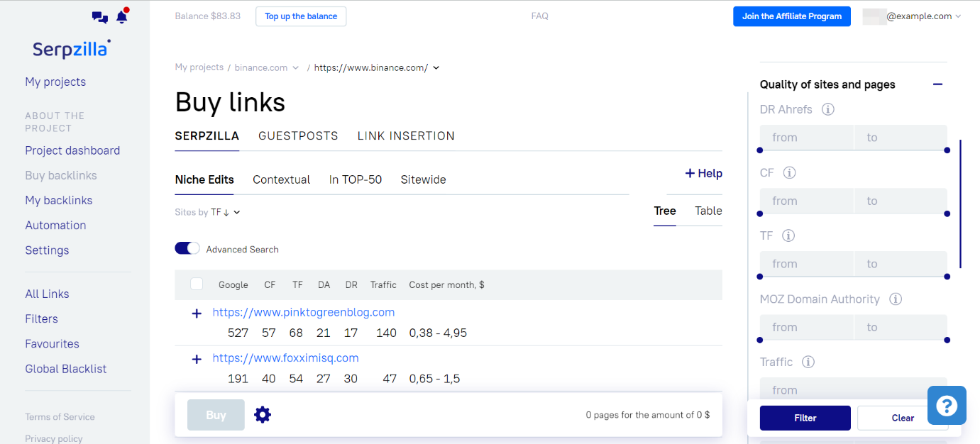Open the MOZ Domain Authority info icon
This screenshot has height=444, width=980.
pyautogui.click(x=896, y=299)
